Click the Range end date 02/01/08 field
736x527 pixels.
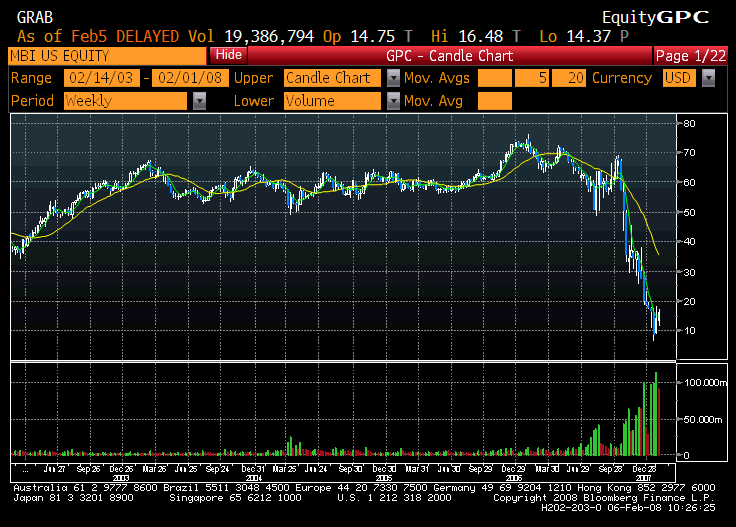[x=188, y=78]
